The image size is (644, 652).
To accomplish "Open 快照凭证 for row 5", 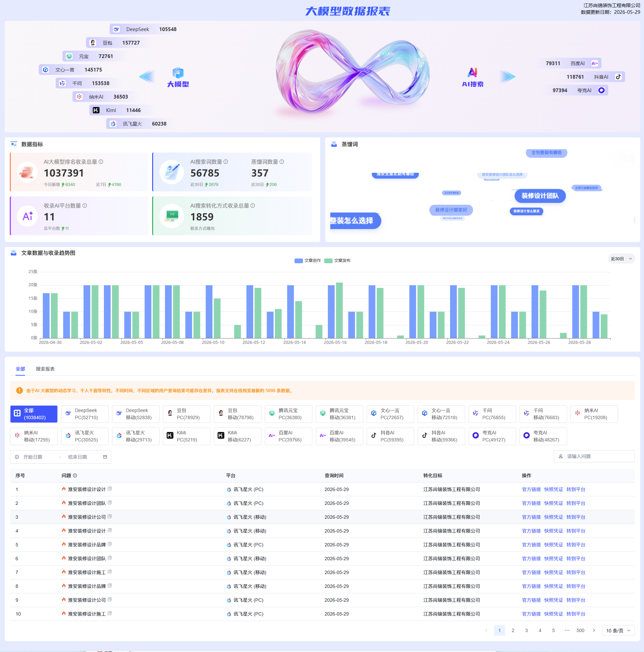I will pos(554,545).
